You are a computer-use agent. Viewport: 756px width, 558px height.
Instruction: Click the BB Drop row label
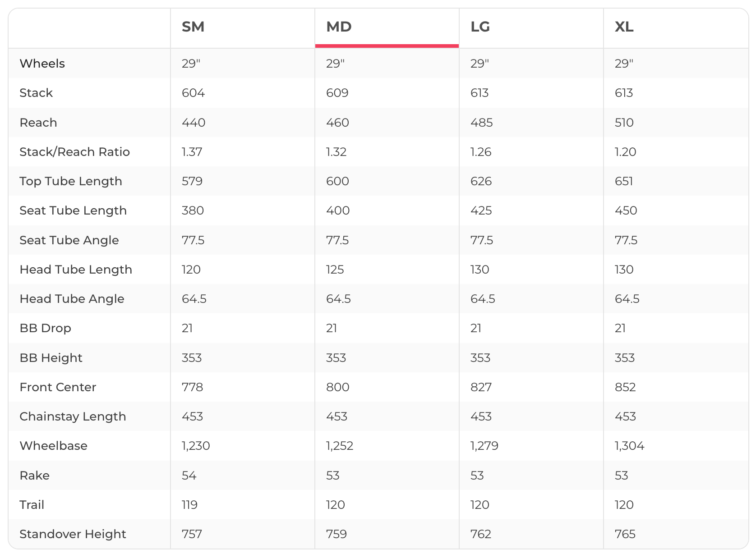(45, 328)
